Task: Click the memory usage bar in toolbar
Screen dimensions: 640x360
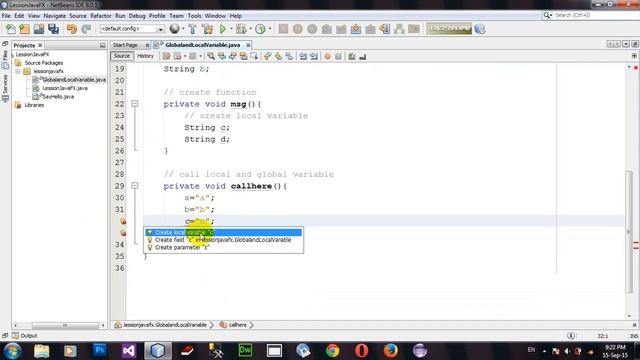Action: [x=449, y=29]
